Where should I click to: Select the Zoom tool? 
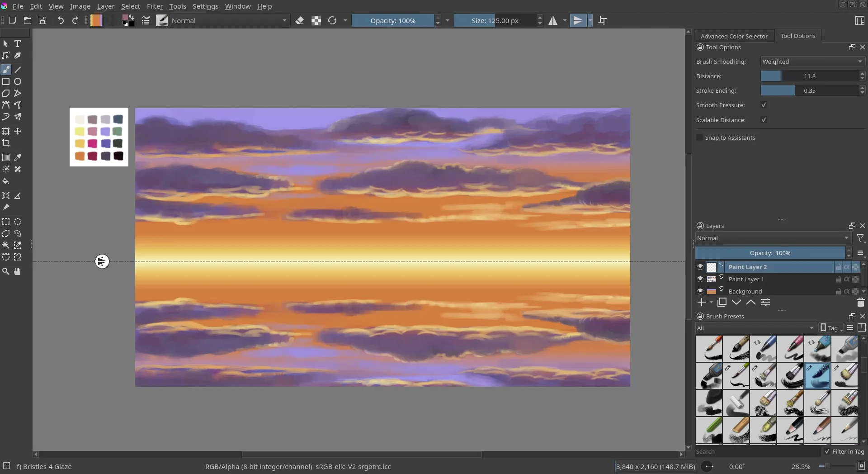coord(6,271)
